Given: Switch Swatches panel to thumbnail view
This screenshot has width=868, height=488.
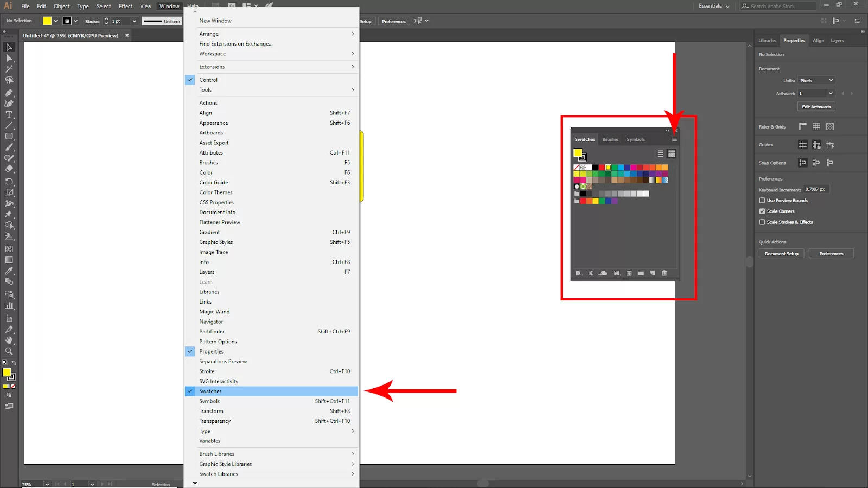Looking at the screenshot, I should (x=672, y=153).
